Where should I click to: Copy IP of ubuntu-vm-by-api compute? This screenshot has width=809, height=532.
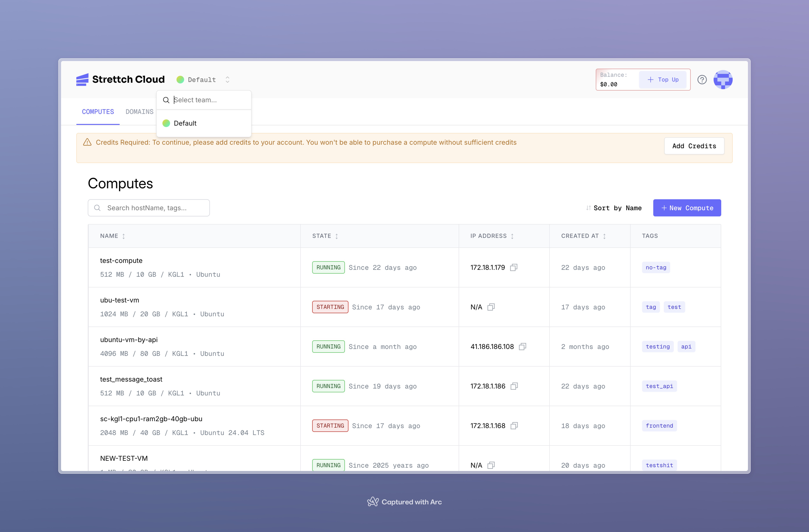click(x=522, y=347)
